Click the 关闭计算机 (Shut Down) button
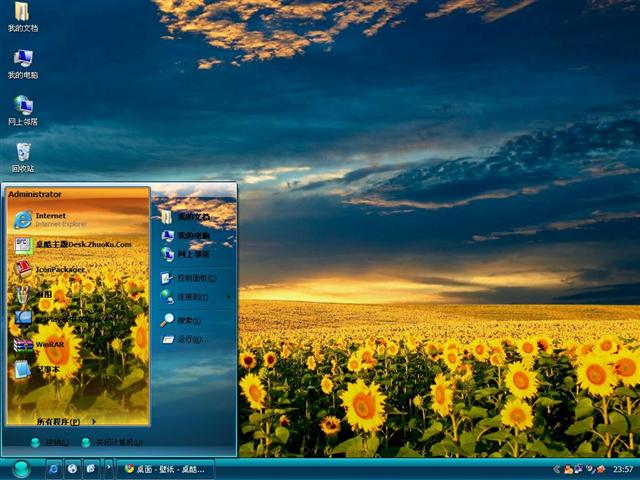The height and width of the screenshot is (480, 640). 112,442
